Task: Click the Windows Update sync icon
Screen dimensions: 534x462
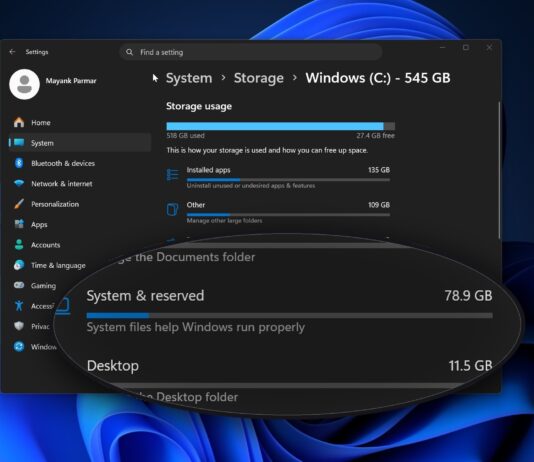Action: pos(19,347)
